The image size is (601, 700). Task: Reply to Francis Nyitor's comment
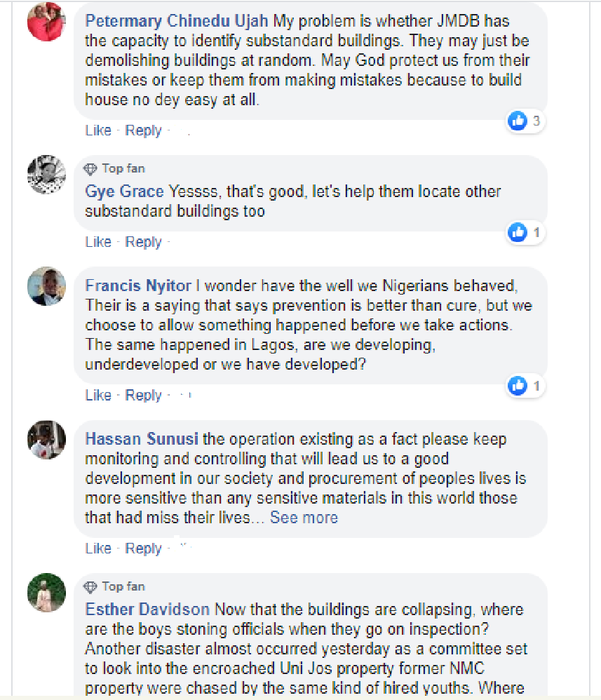click(143, 396)
